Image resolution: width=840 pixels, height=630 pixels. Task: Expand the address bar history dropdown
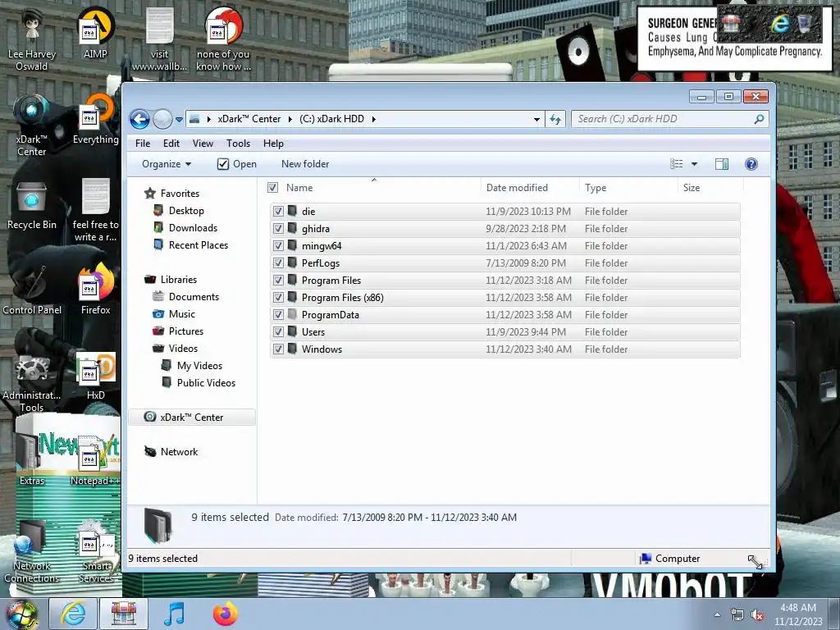click(x=536, y=120)
